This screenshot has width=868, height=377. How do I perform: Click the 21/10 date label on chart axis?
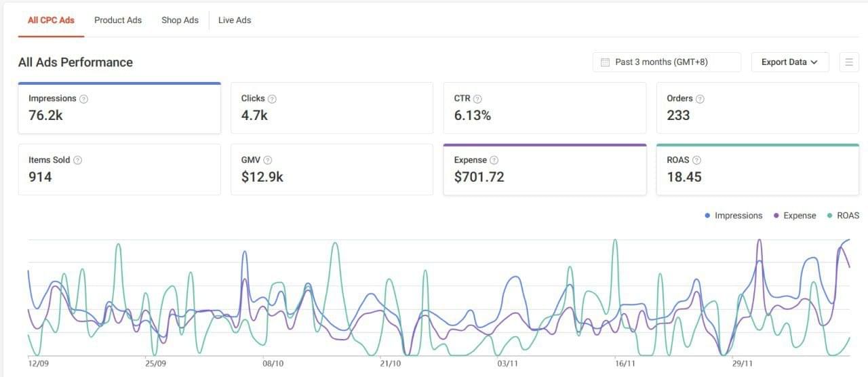[x=391, y=363]
